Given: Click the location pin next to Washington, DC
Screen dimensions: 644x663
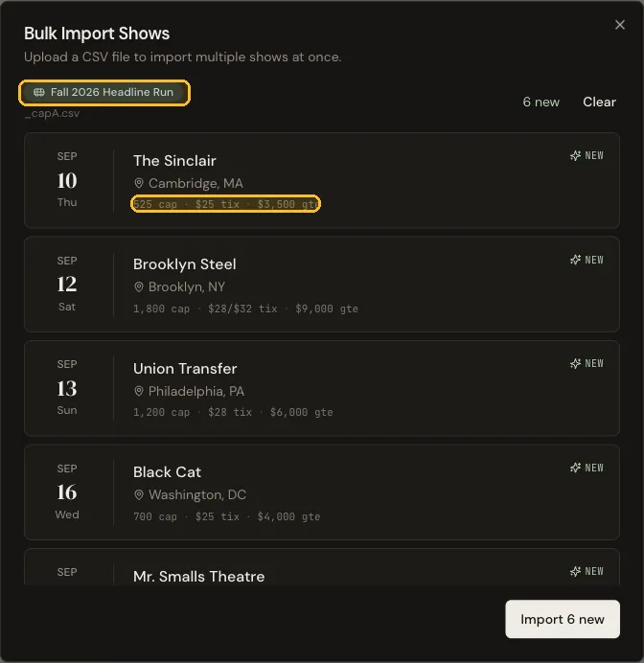Looking at the screenshot, I should tap(139, 494).
